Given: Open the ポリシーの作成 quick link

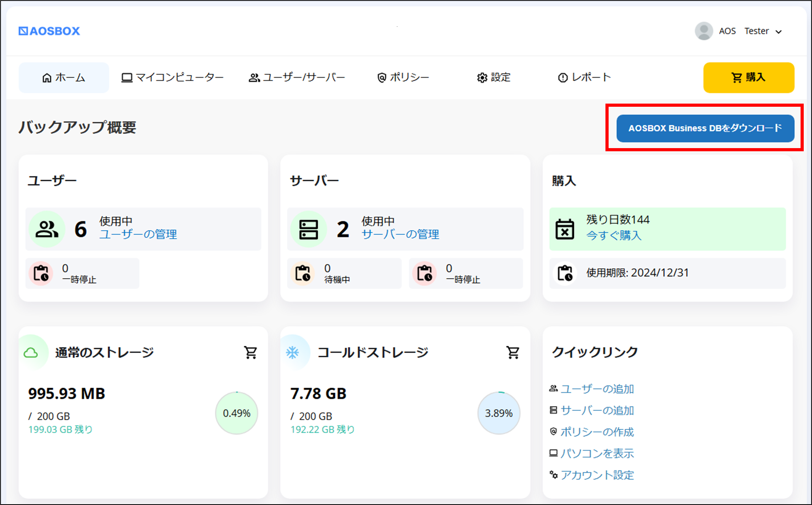Looking at the screenshot, I should pyautogui.click(x=597, y=432).
